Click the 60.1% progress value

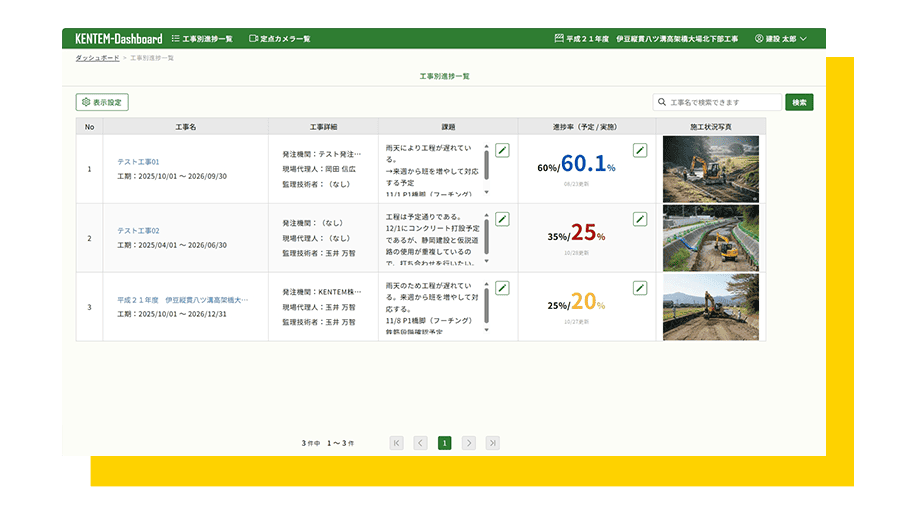click(x=588, y=163)
